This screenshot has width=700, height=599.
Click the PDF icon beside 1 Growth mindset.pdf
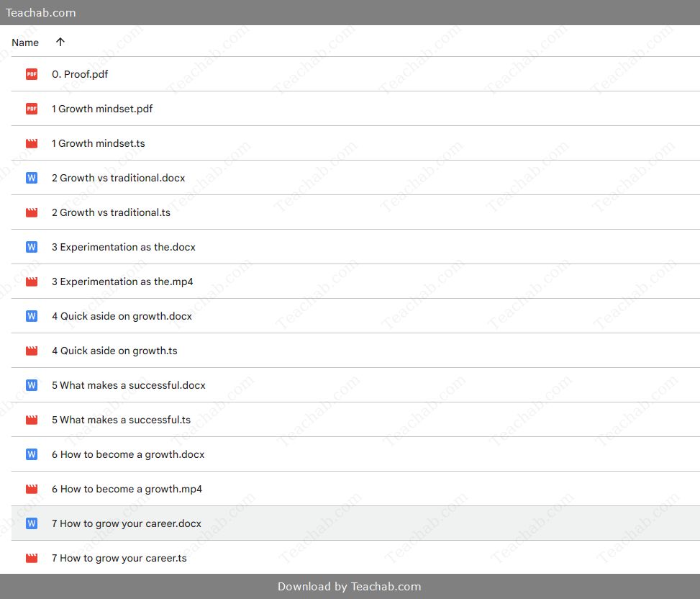[31, 109]
